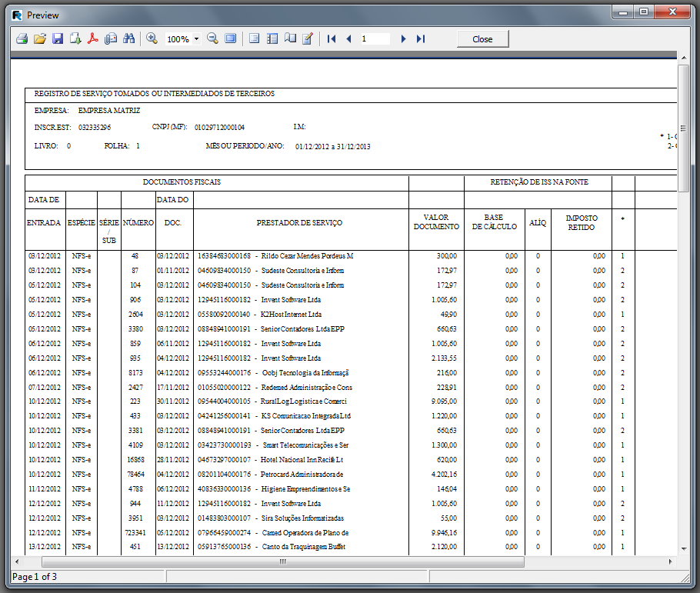700x593 pixels.
Task: Click the document value 9.095,00
Action: click(x=444, y=401)
